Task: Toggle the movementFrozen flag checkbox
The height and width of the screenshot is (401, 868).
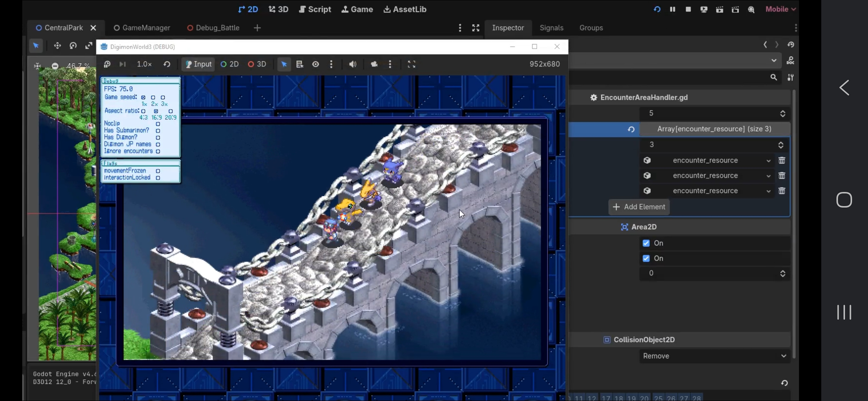Action: pos(158,171)
